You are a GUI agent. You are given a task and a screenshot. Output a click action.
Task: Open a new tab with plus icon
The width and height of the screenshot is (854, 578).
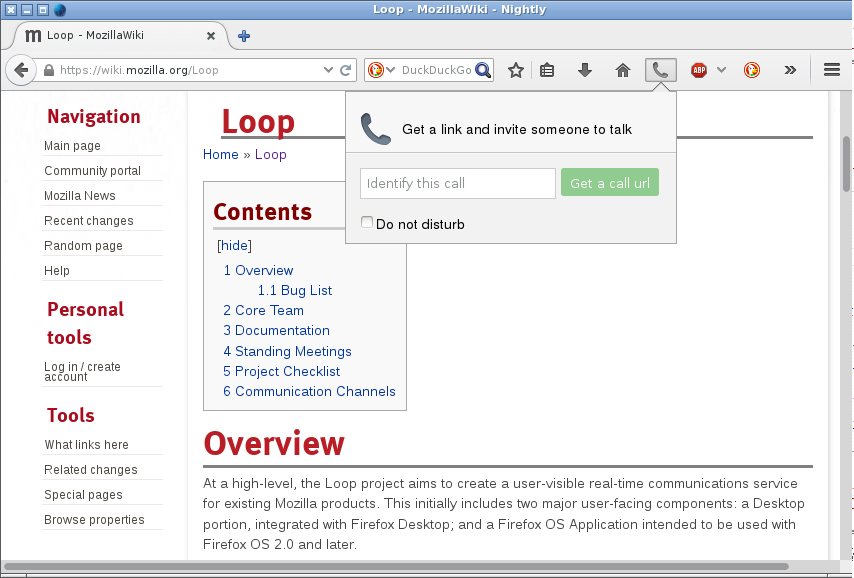tap(244, 36)
